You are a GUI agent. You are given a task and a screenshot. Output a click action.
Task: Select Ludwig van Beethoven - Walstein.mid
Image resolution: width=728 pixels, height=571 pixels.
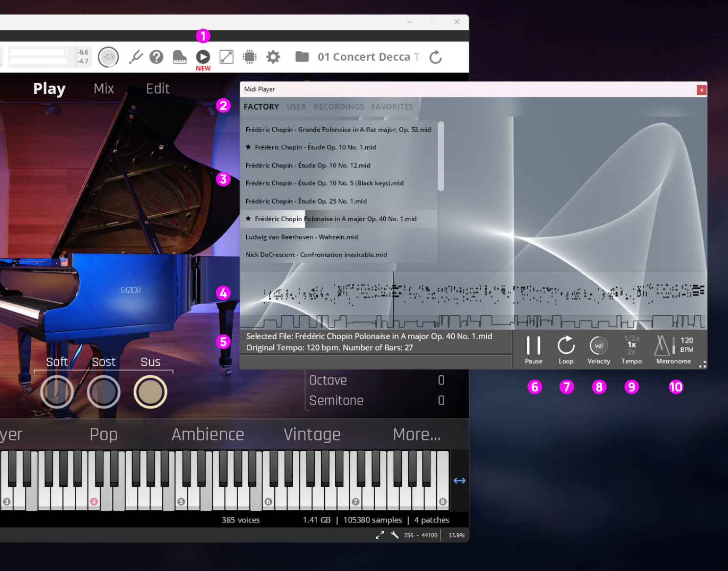pos(302,237)
